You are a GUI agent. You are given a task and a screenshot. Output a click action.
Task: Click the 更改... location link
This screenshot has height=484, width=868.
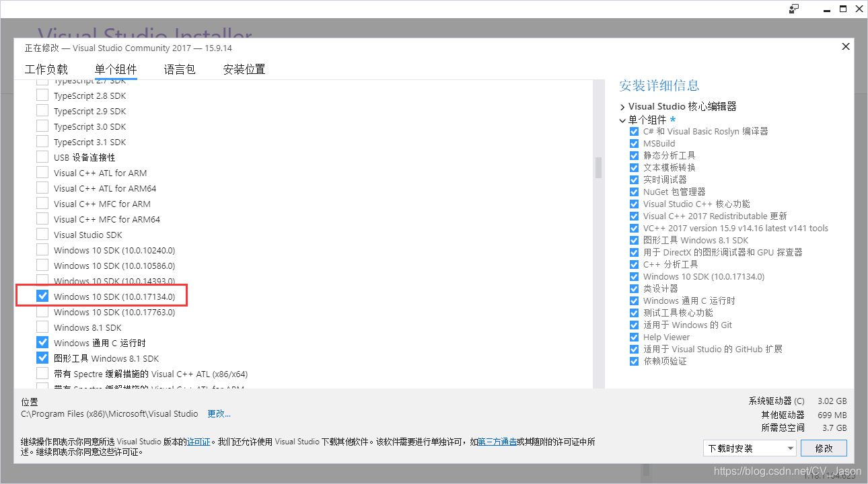[x=219, y=414]
